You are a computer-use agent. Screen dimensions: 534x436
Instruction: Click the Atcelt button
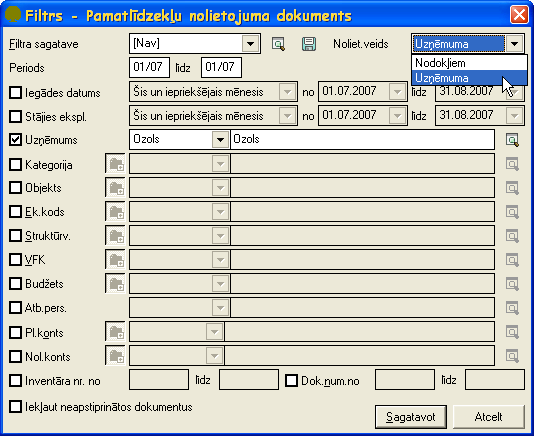pyautogui.click(x=489, y=417)
